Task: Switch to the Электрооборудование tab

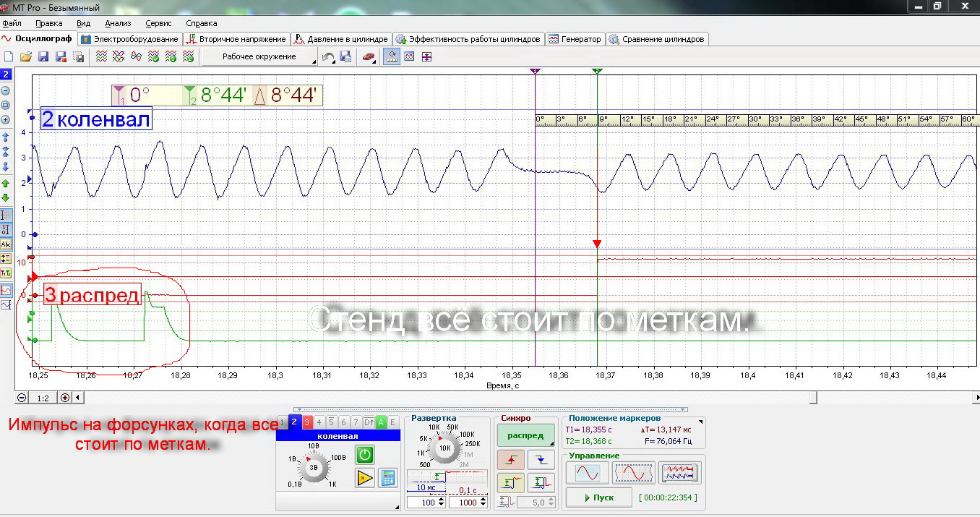Action: coord(130,39)
